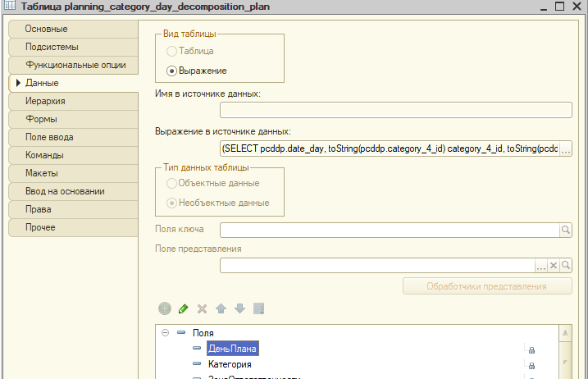Select the Данные tab
The width and height of the screenshot is (588, 379).
74,83
